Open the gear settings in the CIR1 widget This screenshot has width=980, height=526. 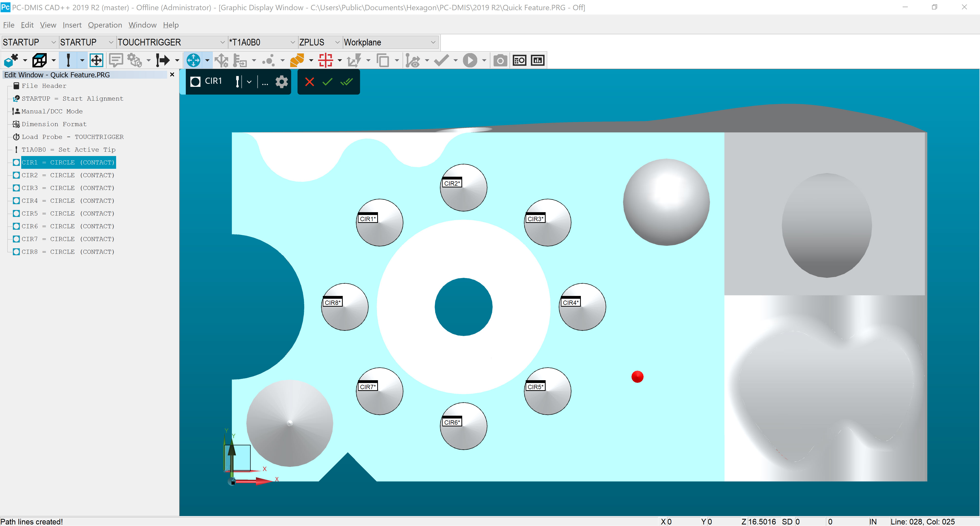281,81
